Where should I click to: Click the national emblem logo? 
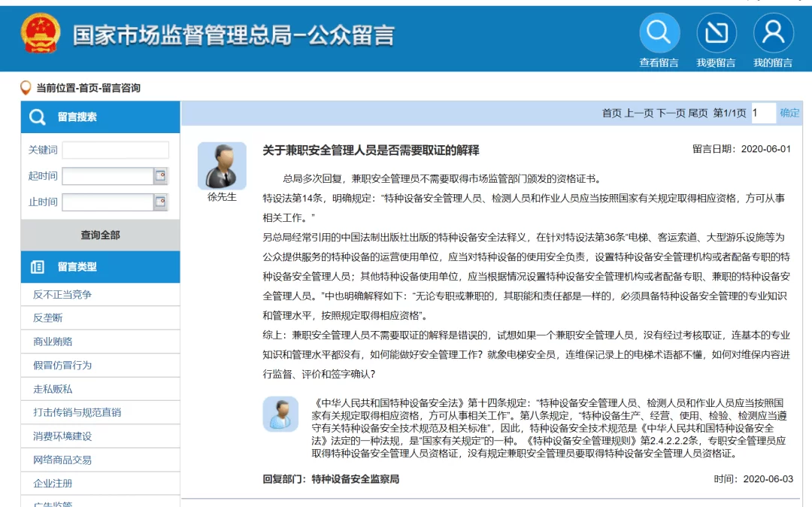(41, 34)
